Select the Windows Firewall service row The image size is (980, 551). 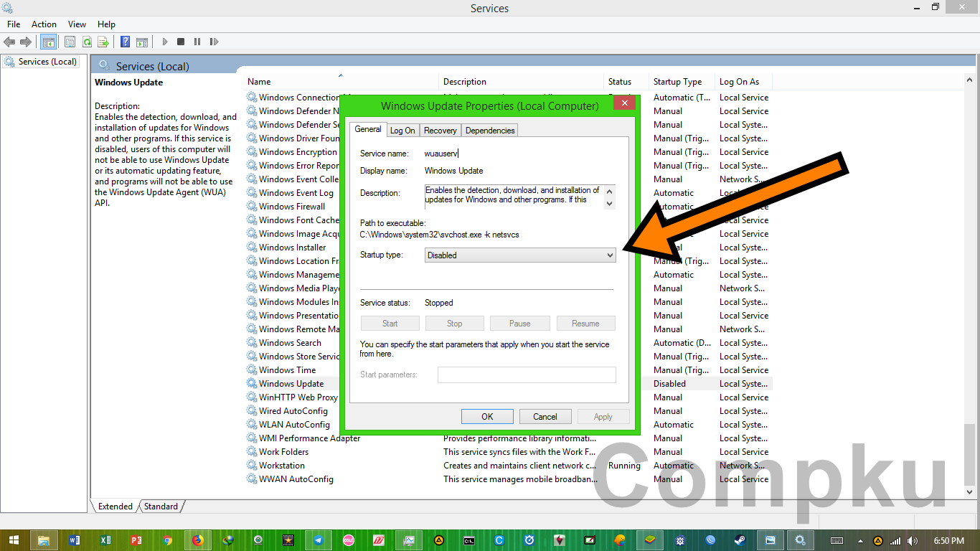point(509,207)
